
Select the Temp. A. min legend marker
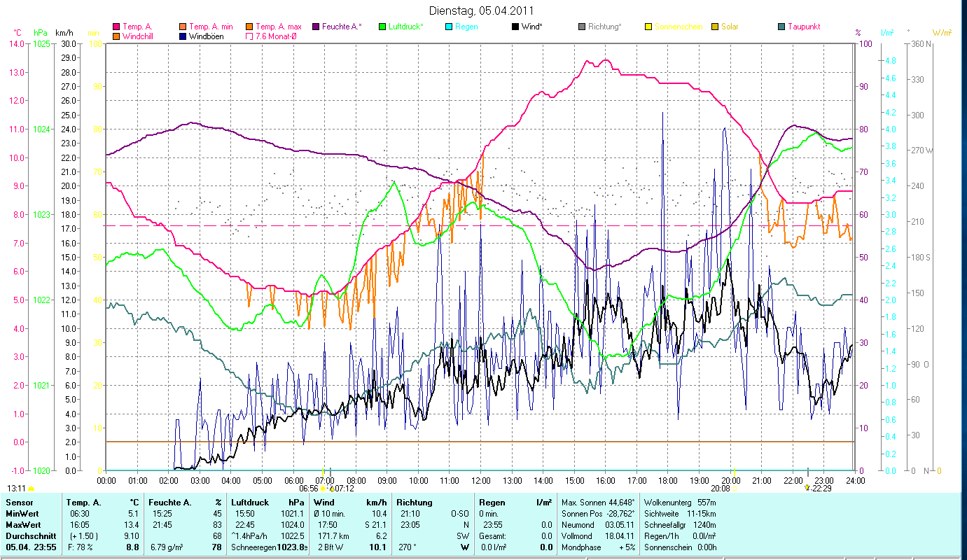(183, 27)
